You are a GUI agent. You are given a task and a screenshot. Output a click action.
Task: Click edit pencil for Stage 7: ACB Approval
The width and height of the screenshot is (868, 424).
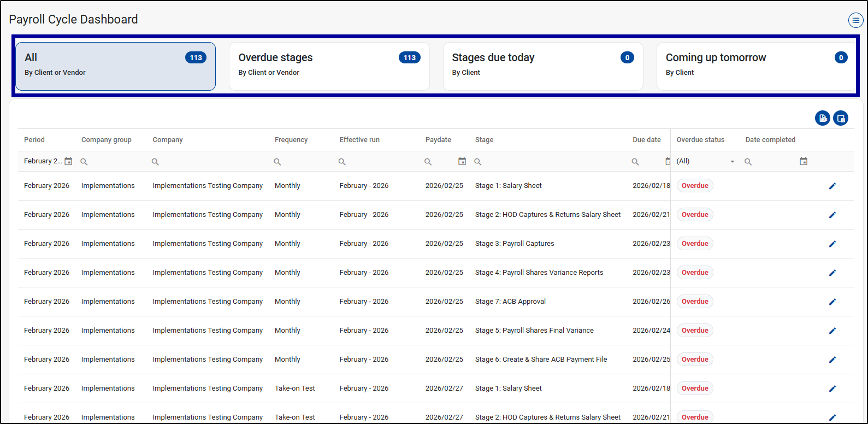tap(832, 302)
